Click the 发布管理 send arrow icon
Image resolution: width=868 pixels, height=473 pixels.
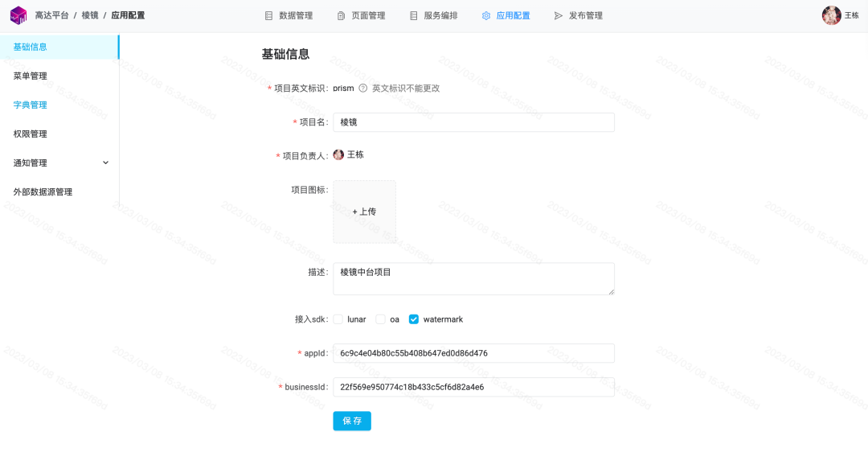[559, 16]
